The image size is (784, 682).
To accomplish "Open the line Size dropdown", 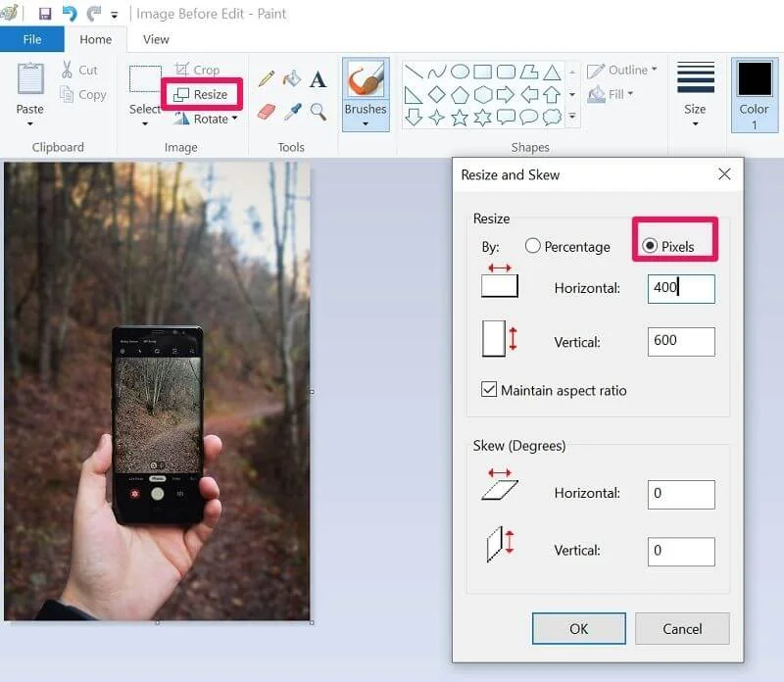I will click(x=695, y=94).
